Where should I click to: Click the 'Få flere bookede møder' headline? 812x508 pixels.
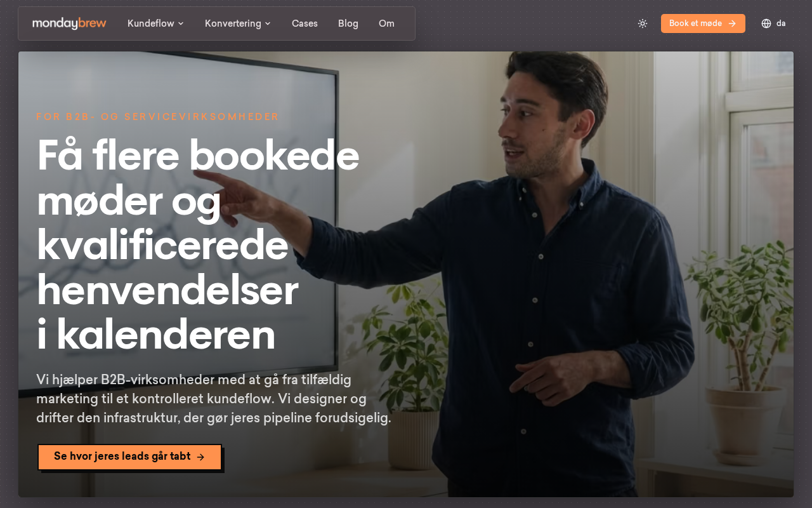point(198,245)
